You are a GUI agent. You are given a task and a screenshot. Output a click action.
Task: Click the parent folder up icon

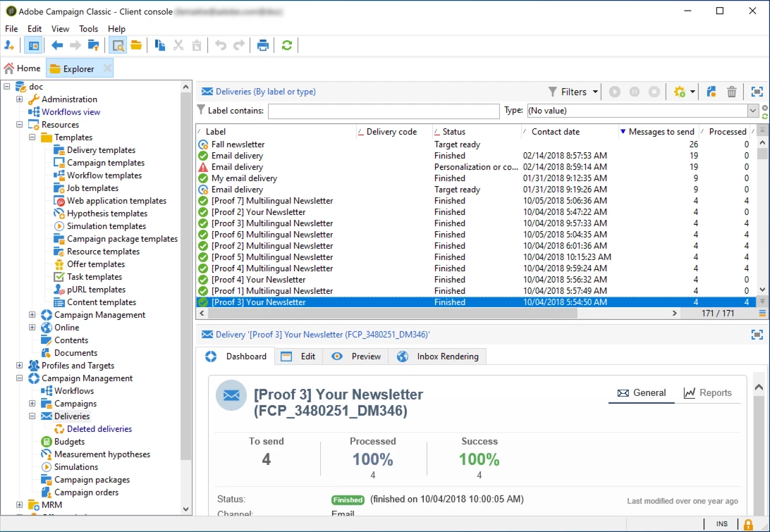[93, 46]
